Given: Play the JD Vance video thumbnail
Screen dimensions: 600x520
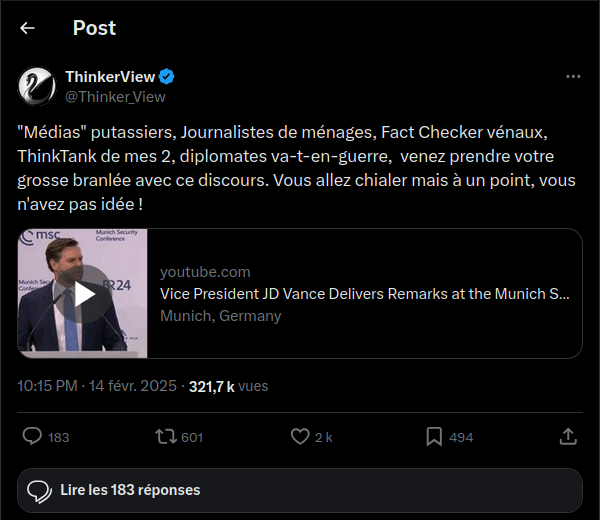Looking at the screenshot, I should pos(83,294).
